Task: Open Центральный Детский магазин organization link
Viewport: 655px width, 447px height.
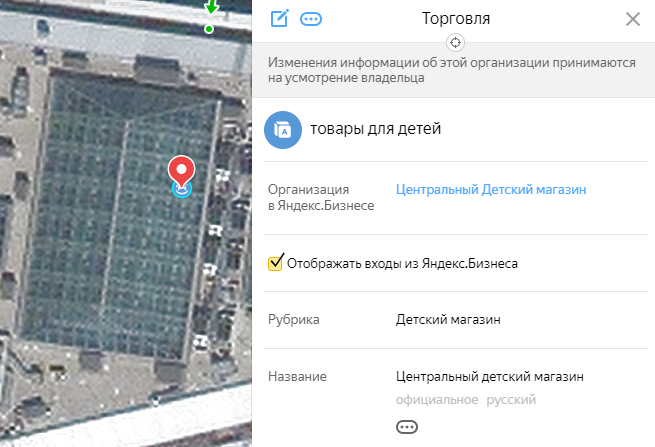Action: coord(491,190)
